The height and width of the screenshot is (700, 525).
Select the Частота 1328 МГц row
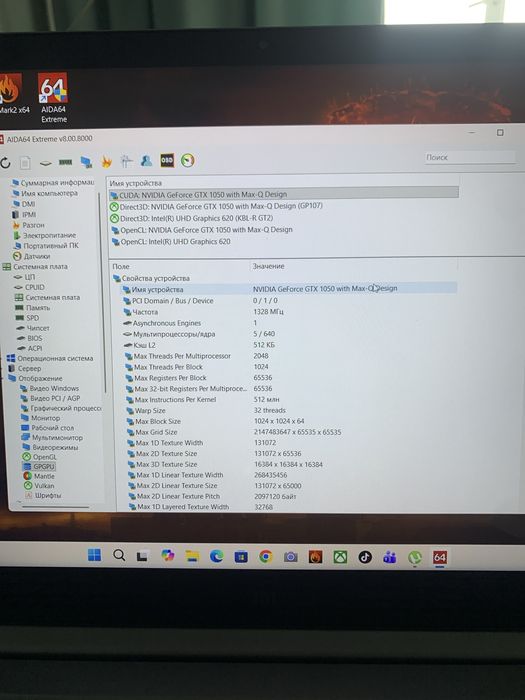289,312
